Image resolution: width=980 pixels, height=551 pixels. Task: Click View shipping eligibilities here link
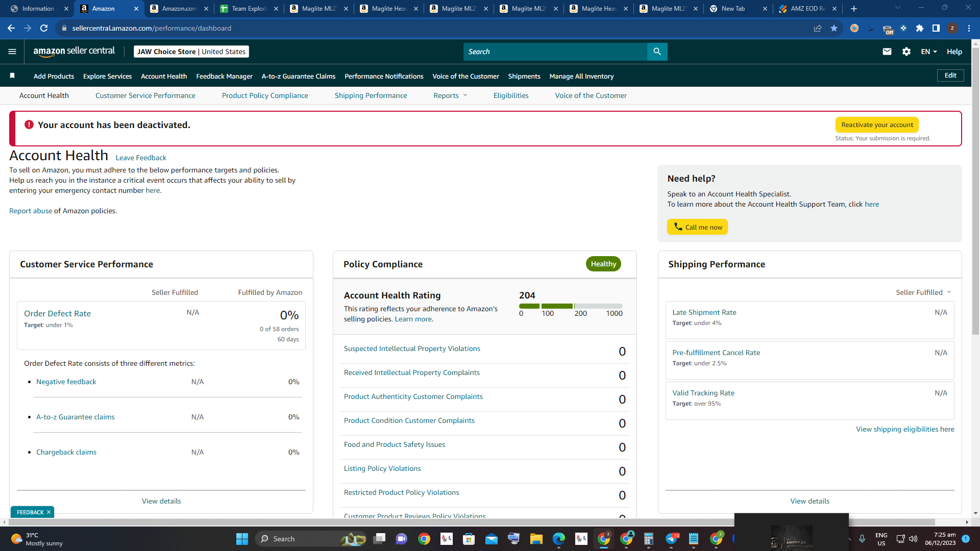click(905, 429)
